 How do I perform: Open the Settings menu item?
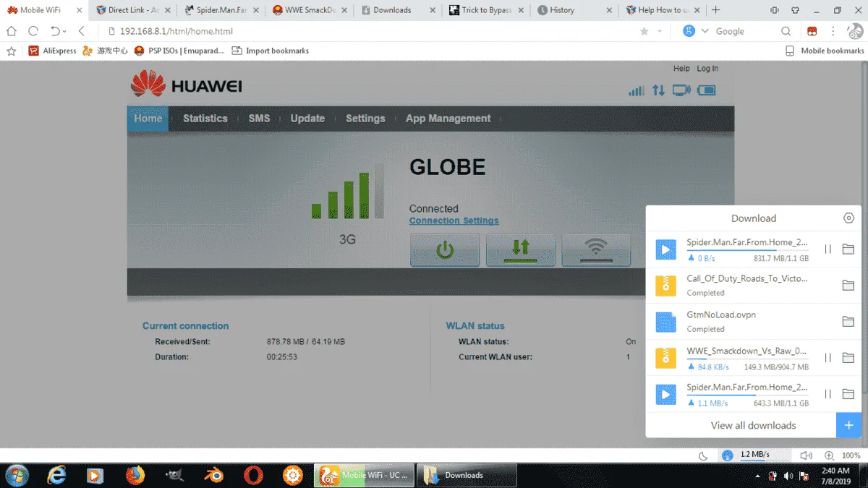(x=365, y=119)
